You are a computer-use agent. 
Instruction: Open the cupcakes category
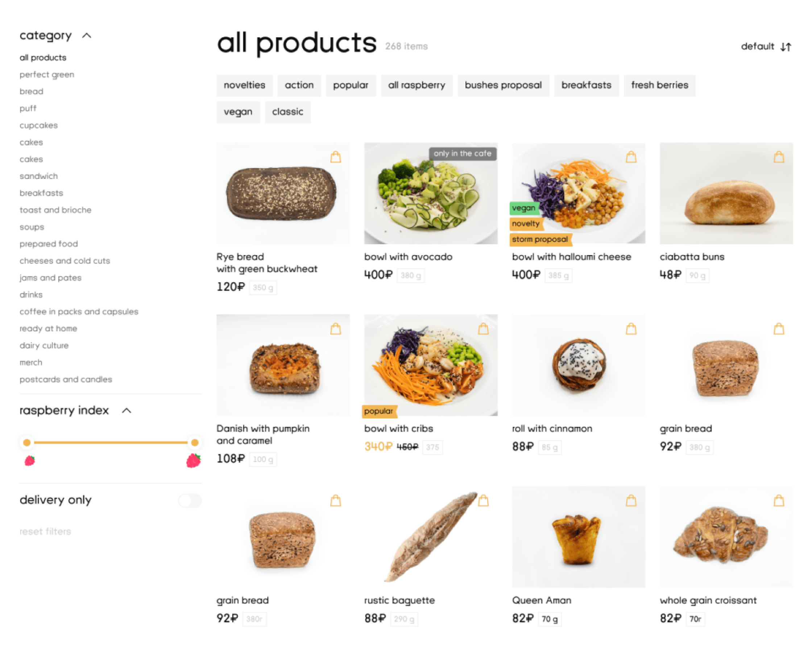(39, 125)
